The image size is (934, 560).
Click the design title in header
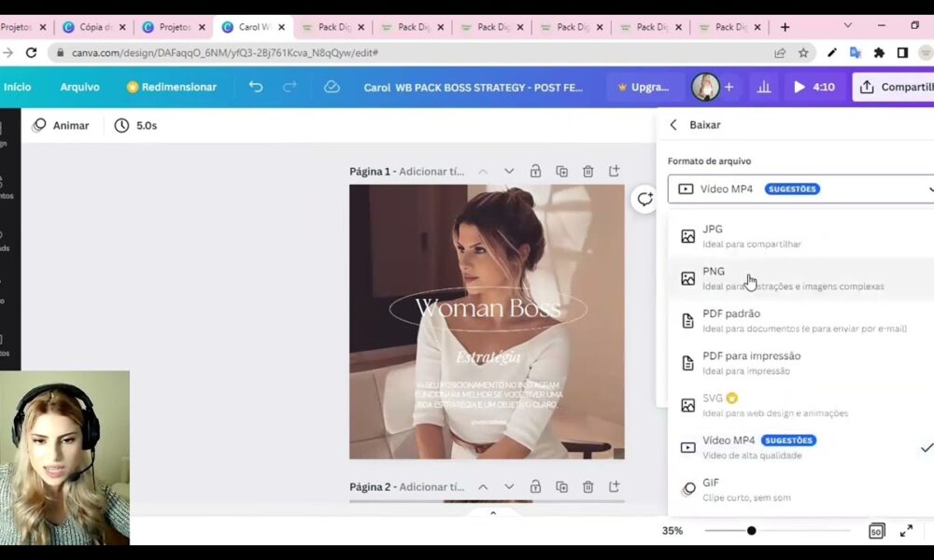tap(474, 88)
